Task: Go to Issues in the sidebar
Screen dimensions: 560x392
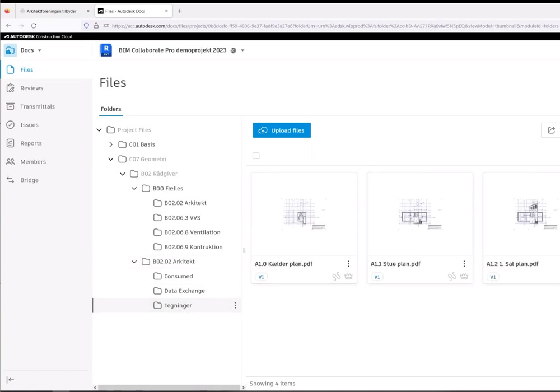Action: tap(29, 125)
